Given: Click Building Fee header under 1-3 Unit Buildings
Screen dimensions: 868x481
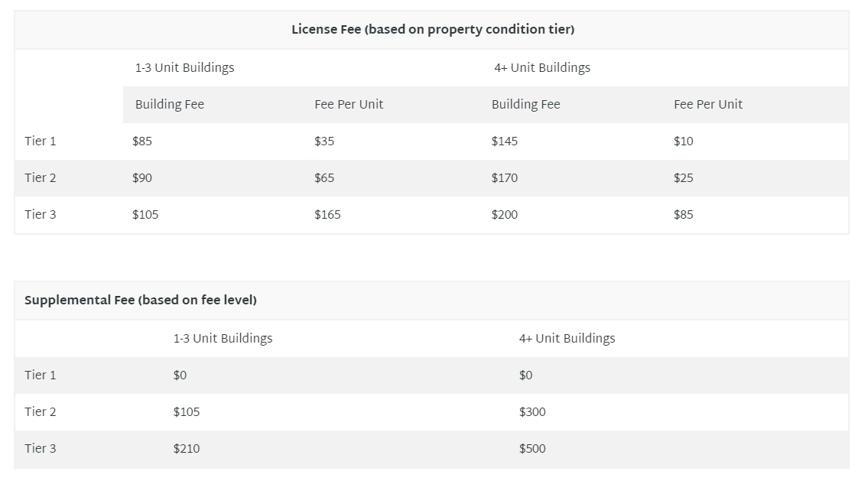Looking at the screenshot, I should (x=170, y=105).
